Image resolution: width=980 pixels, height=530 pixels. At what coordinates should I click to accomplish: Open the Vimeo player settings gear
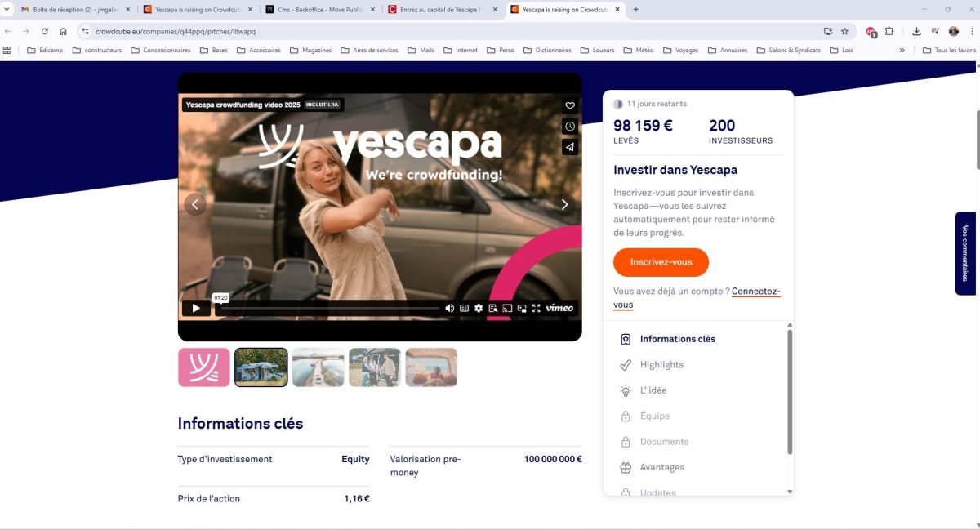tap(479, 308)
